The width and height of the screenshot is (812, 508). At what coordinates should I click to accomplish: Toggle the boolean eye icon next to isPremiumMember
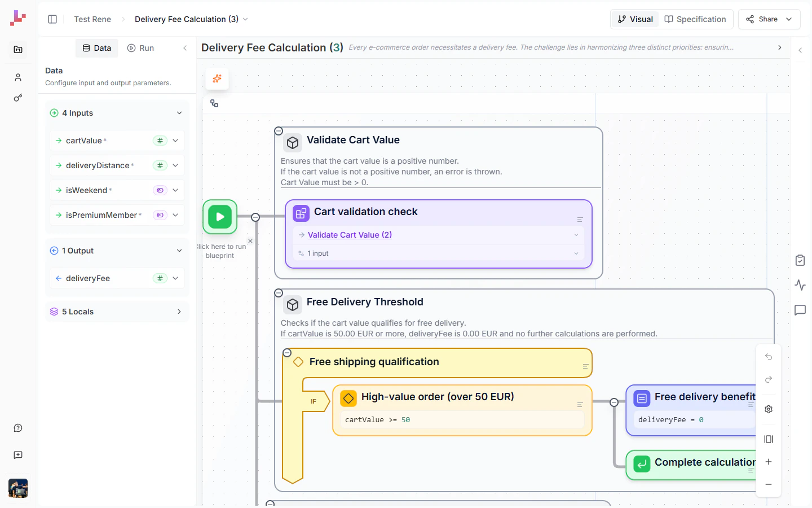160,215
